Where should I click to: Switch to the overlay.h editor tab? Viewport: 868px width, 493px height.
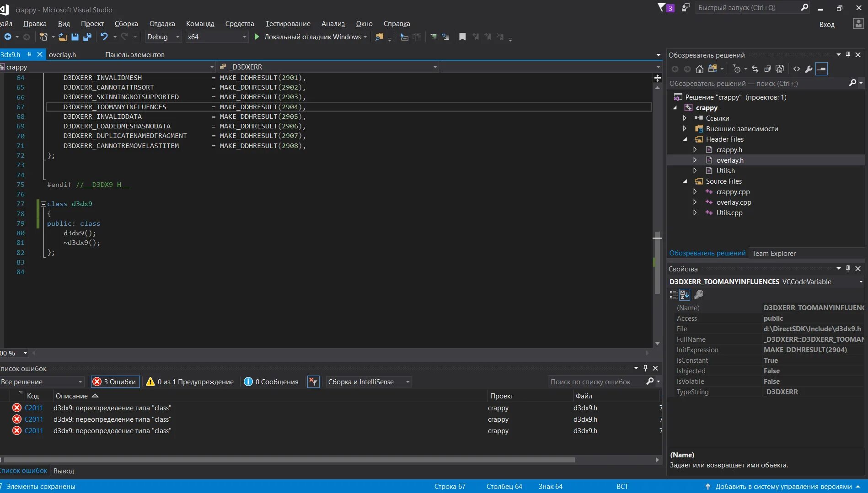[x=62, y=54]
